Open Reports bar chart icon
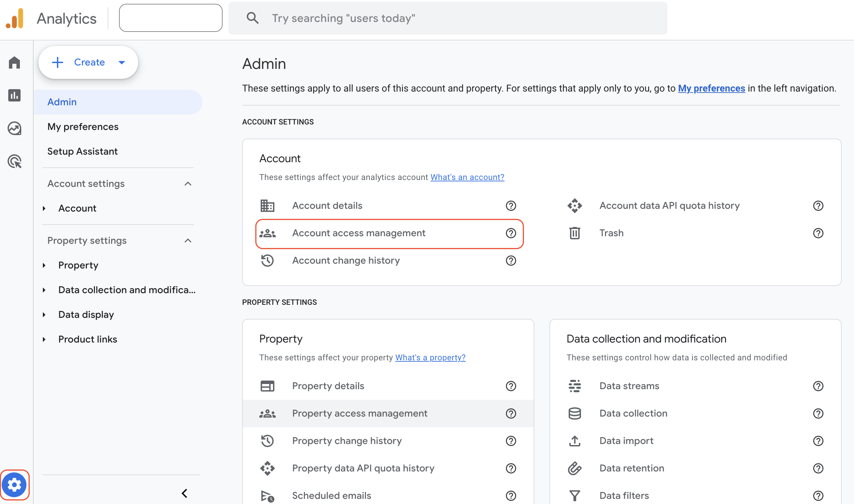The image size is (854, 504). 14,95
